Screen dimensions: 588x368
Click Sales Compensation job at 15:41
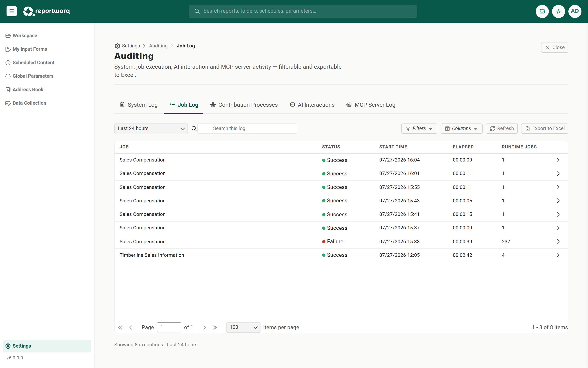[143, 214]
